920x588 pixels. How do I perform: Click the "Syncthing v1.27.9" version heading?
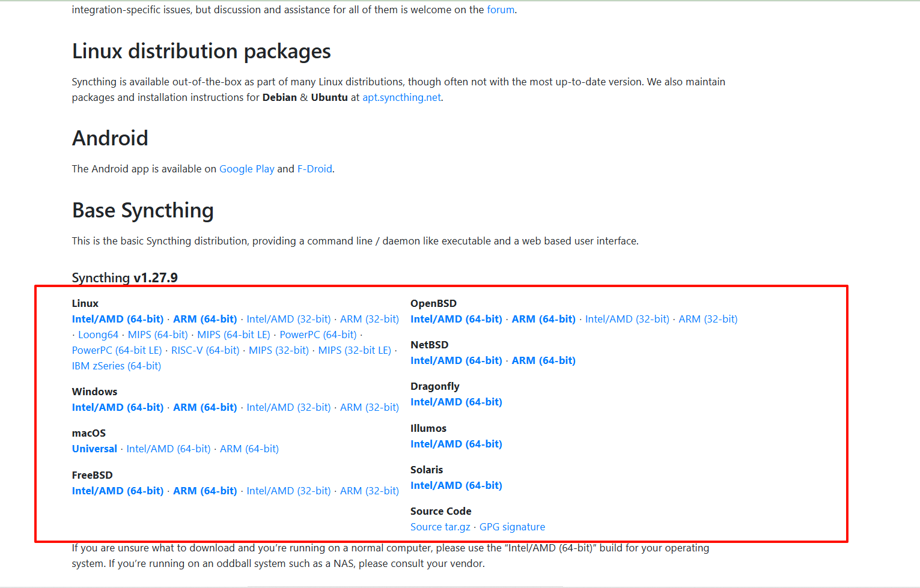(x=125, y=277)
